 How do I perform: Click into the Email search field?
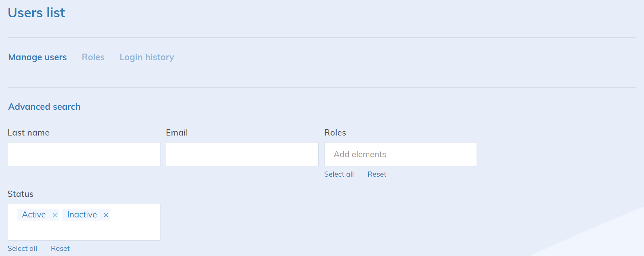(242, 154)
